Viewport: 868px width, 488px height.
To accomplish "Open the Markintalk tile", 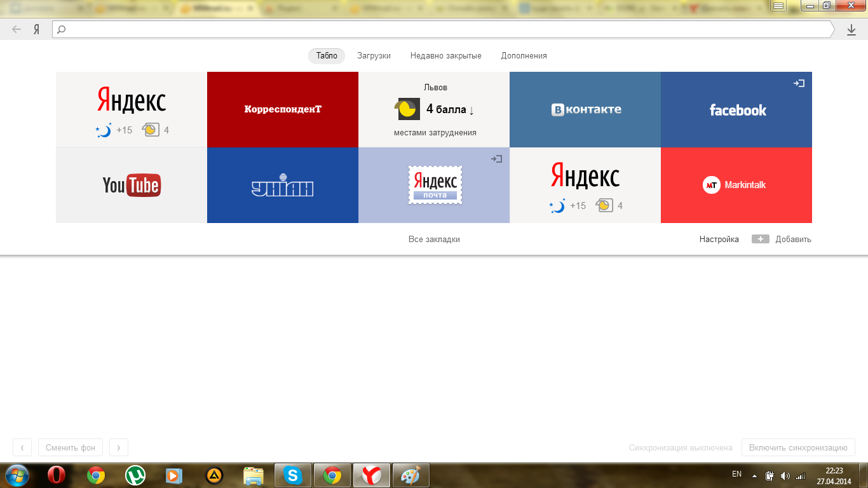I will tap(736, 185).
